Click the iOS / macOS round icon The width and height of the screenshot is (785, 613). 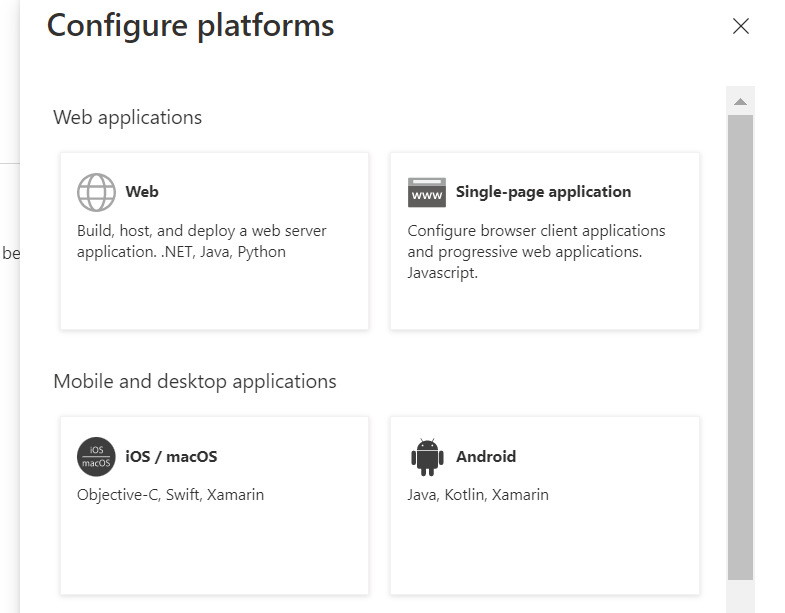pos(96,457)
